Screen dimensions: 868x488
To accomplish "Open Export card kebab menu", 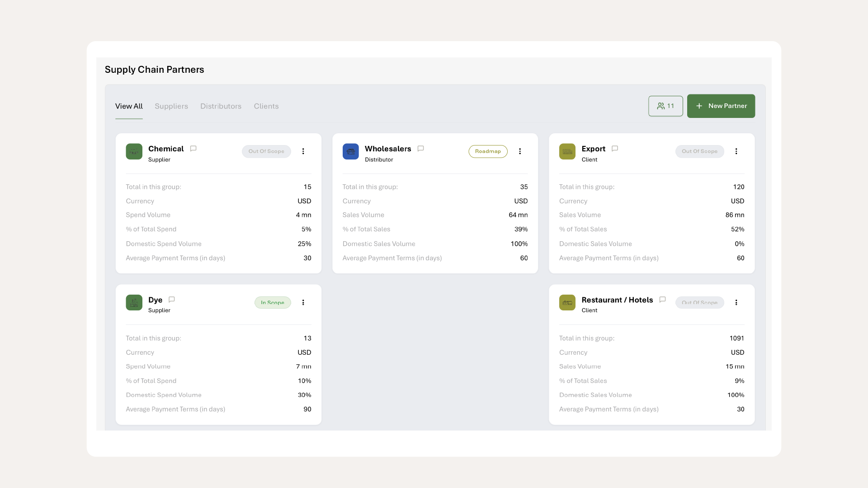I will [x=736, y=151].
